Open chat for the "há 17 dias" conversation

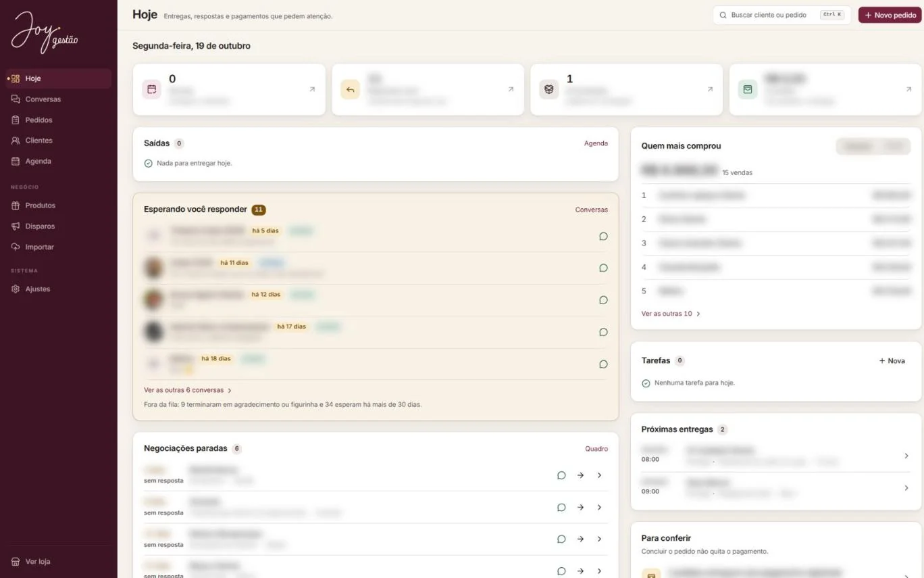[x=603, y=332]
